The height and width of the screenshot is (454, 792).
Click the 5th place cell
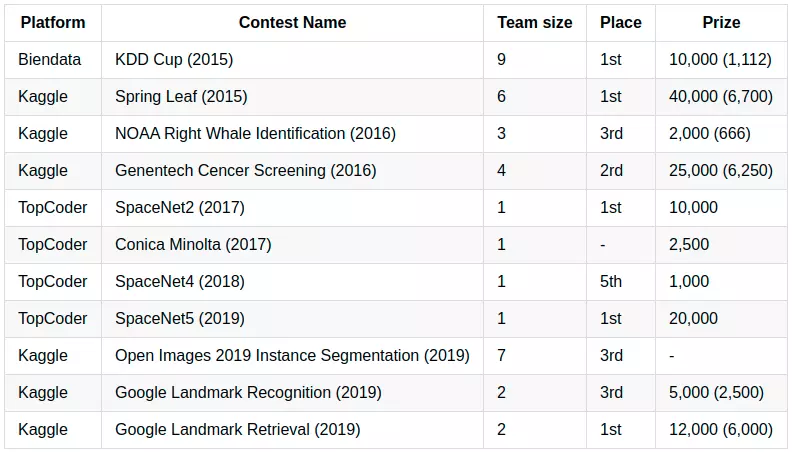611,282
